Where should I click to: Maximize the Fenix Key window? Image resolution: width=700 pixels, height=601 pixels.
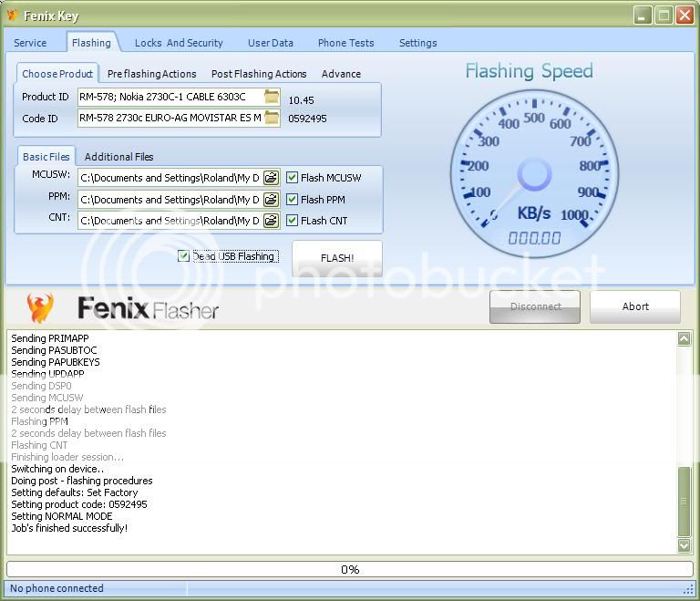pyautogui.click(x=664, y=16)
